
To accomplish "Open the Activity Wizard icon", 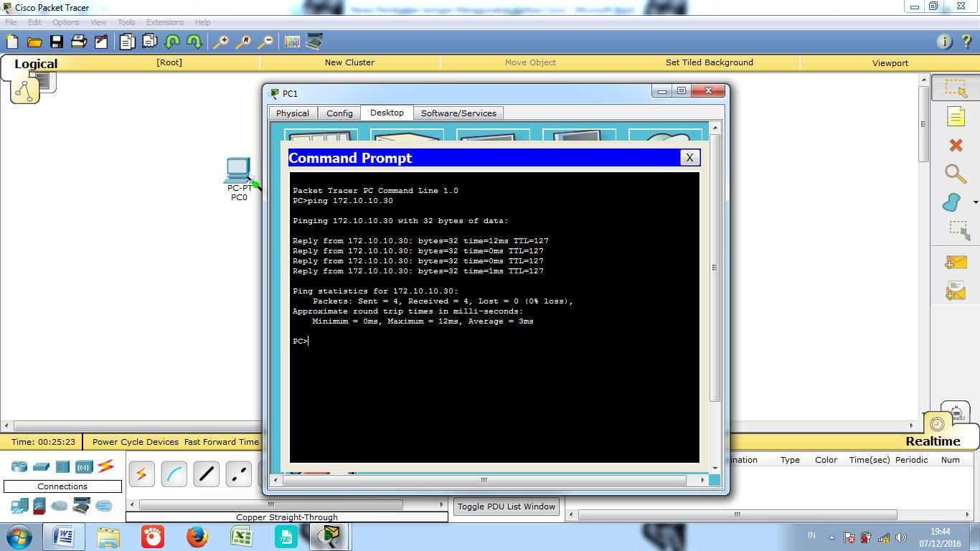I will click(101, 42).
